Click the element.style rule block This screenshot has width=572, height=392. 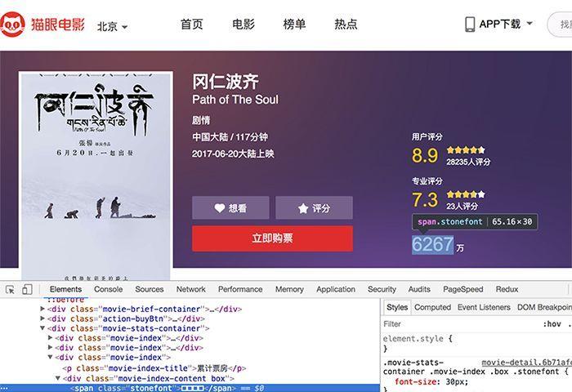pos(418,343)
